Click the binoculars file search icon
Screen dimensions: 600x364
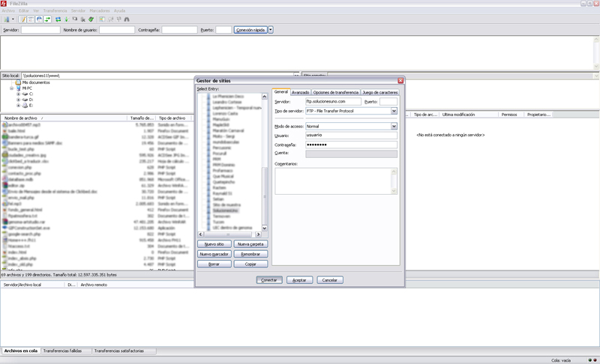pyautogui.click(x=127, y=19)
